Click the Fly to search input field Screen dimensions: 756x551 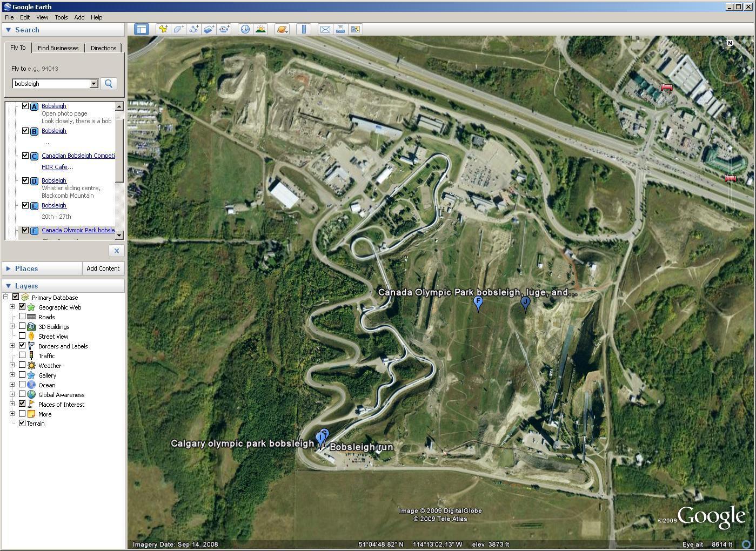point(51,84)
